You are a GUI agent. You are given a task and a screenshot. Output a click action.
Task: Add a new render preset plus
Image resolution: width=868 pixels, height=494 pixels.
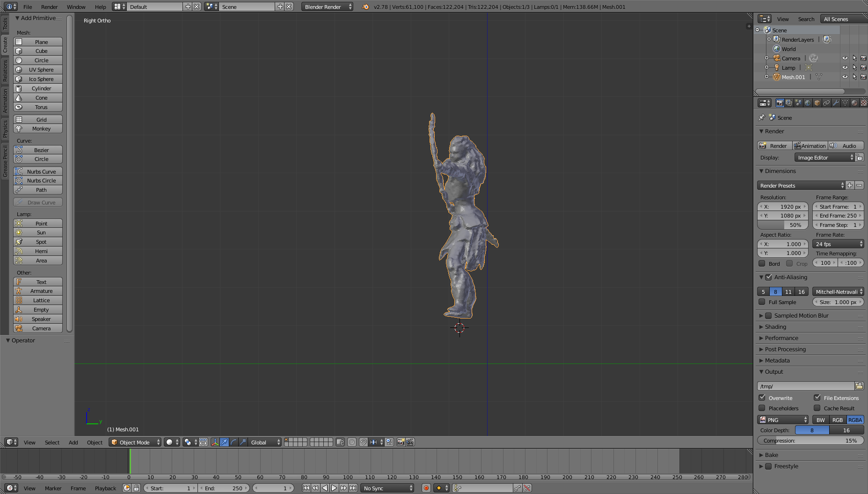(x=850, y=185)
